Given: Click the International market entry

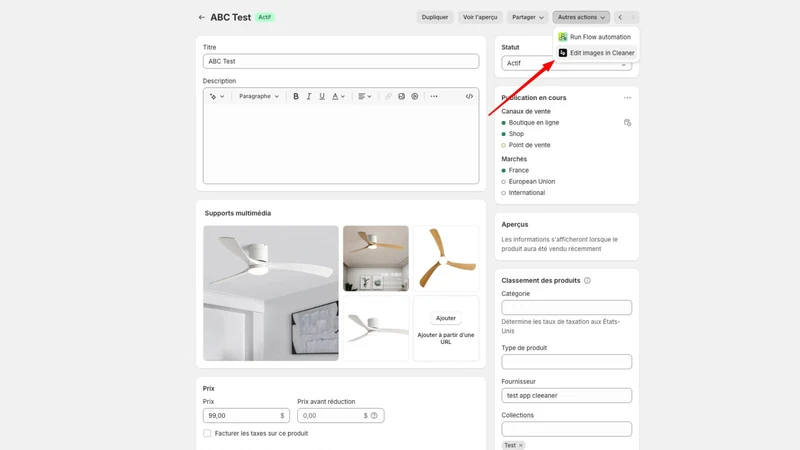Looking at the screenshot, I should [x=527, y=193].
